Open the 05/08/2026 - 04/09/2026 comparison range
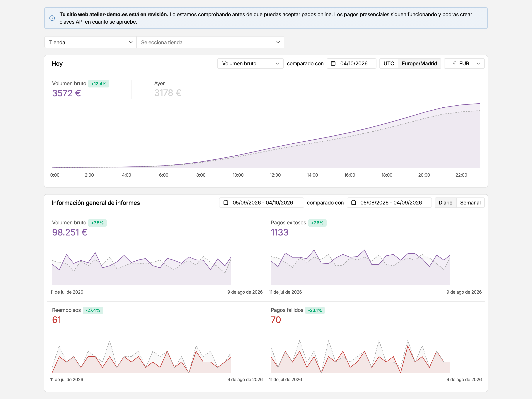This screenshot has height=399, width=532. pyautogui.click(x=389, y=202)
